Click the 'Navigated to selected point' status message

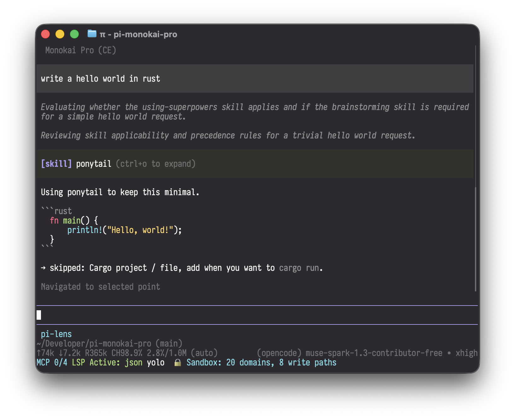tap(101, 287)
